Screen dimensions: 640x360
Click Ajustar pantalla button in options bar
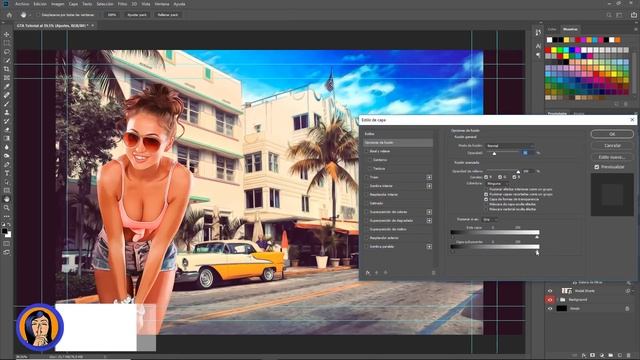(x=137, y=15)
